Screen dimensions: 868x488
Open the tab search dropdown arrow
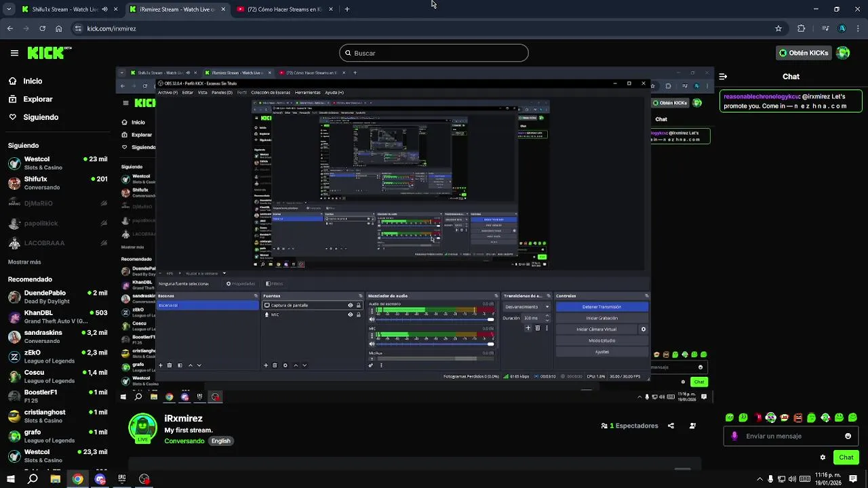[8, 9]
